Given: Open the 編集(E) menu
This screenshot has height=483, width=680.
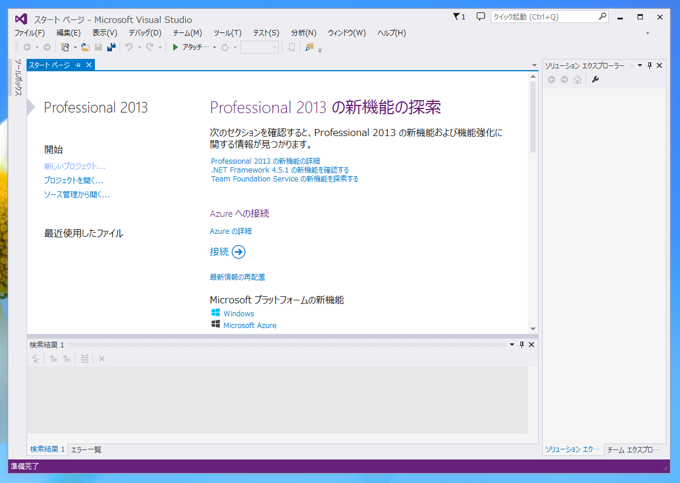Looking at the screenshot, I should tap(69, 33).
